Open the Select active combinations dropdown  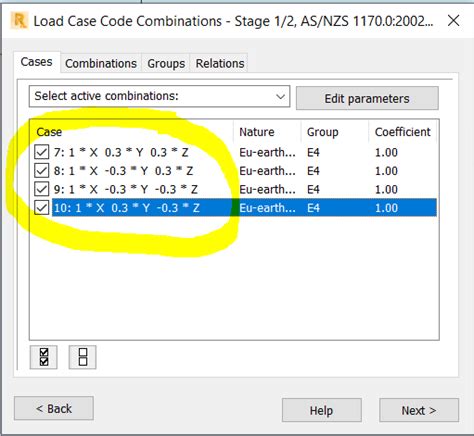click(159, 96)
